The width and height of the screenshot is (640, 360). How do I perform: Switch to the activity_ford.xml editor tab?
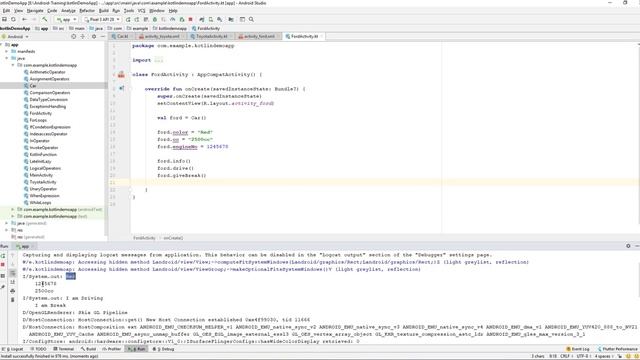(x=258, y=36)
